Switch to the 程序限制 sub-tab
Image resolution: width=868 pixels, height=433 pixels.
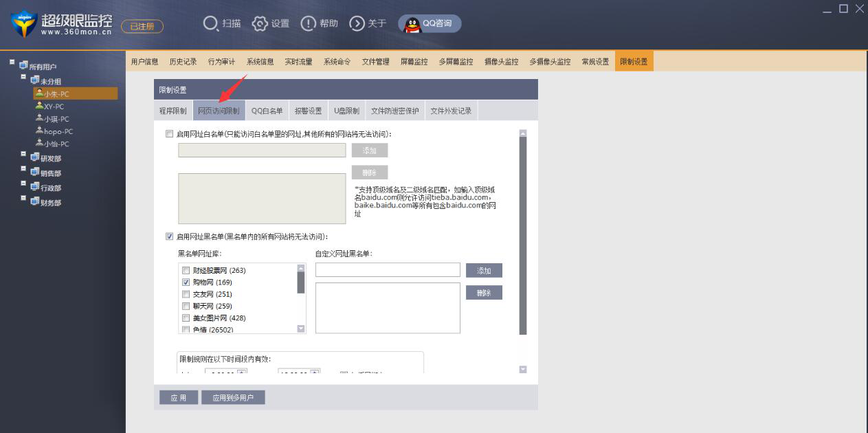[x=172, y=109]
